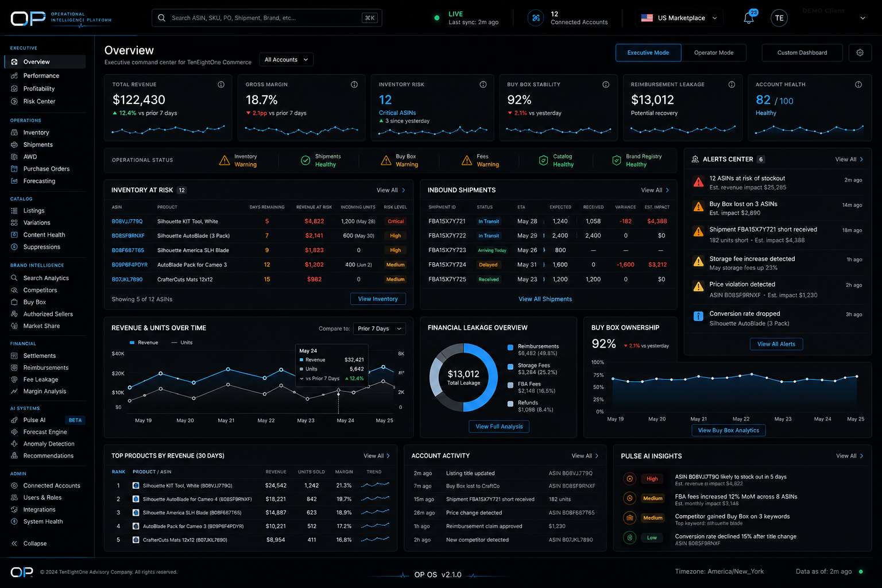Open View All in Inbound Shipments
This screenshot has width=882, height=588.
[x=655, y=190]
